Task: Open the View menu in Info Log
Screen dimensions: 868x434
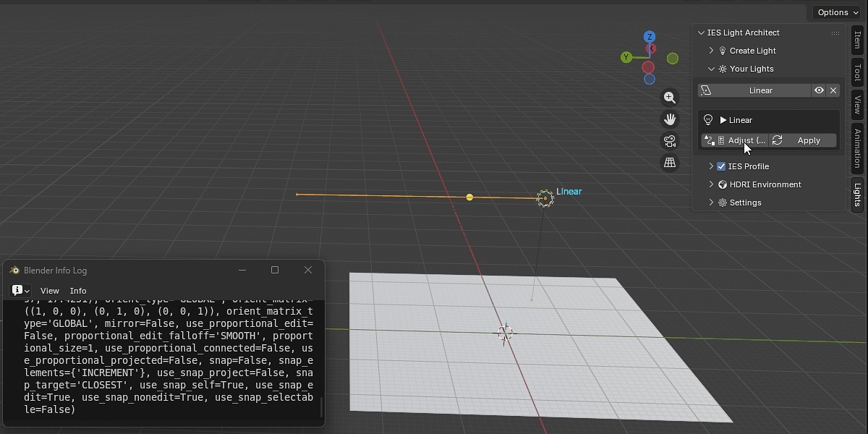Action: point(50,290)
